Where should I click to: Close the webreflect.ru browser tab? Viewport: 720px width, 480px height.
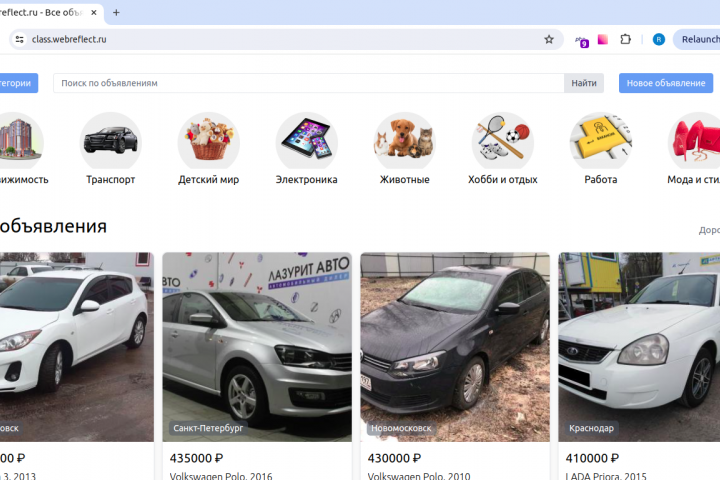[94, 12]
